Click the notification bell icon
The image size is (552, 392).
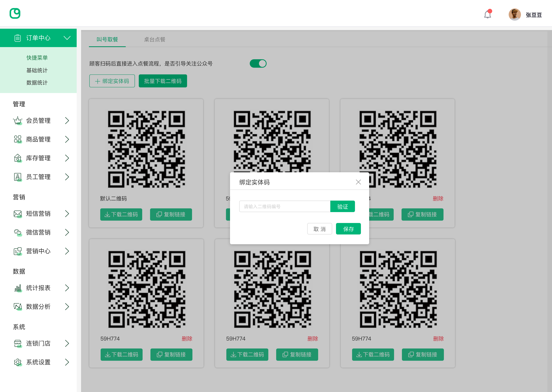coord(487,15)
